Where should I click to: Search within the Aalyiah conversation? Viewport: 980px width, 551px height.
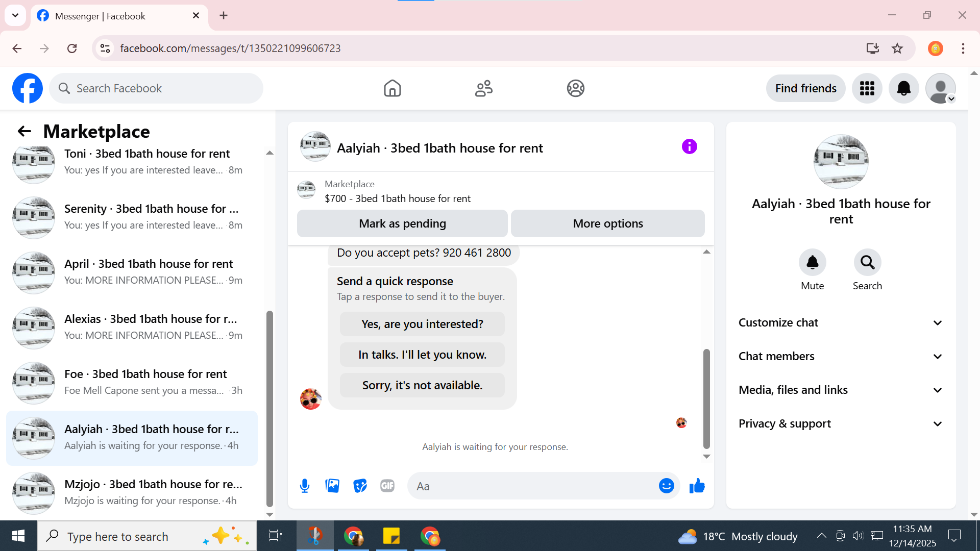pos(867,262)
